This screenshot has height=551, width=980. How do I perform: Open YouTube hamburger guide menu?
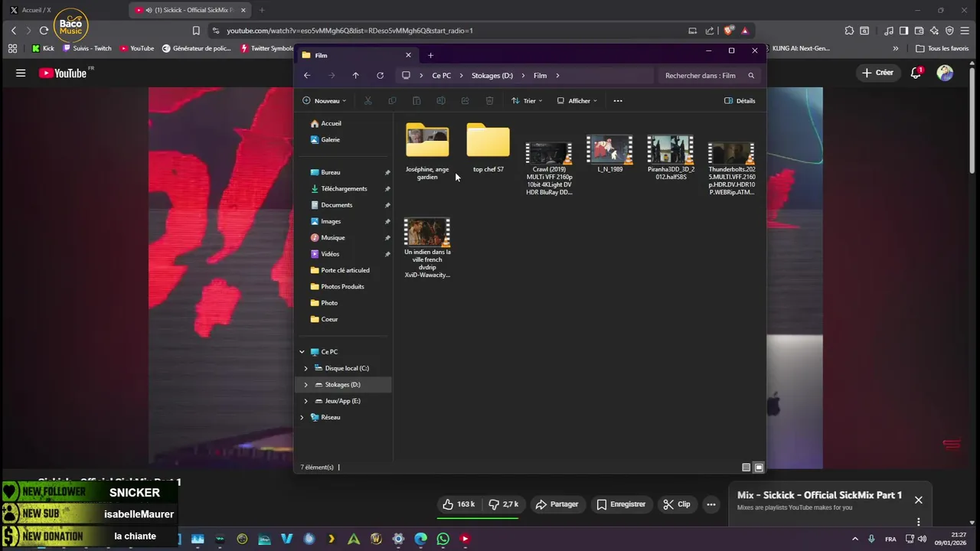(21, 73)
